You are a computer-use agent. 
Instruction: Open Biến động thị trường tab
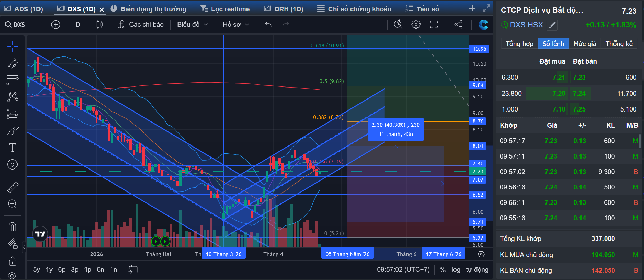148,9
